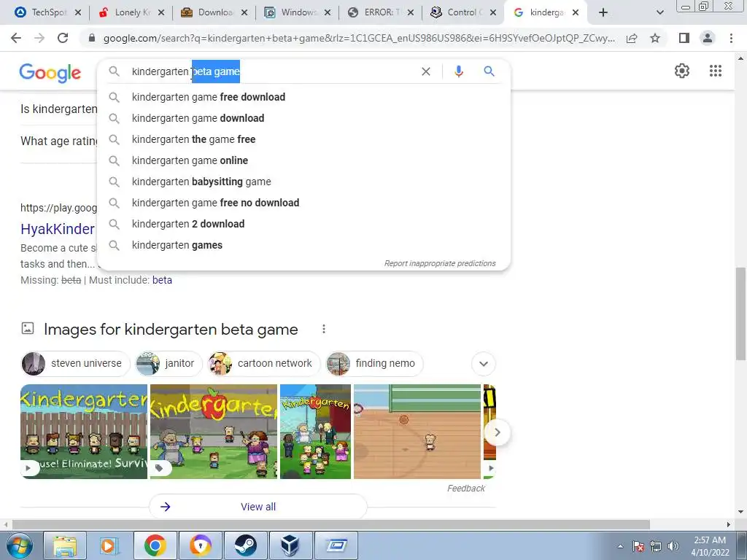747x560 pixels.
Task: Select suggestion kindergarten 2 download
Action: tap(303, 224)
